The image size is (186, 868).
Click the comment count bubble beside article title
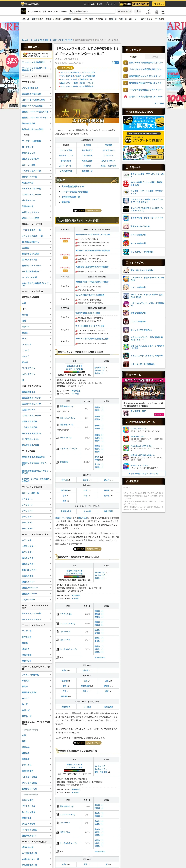(115, 63)
